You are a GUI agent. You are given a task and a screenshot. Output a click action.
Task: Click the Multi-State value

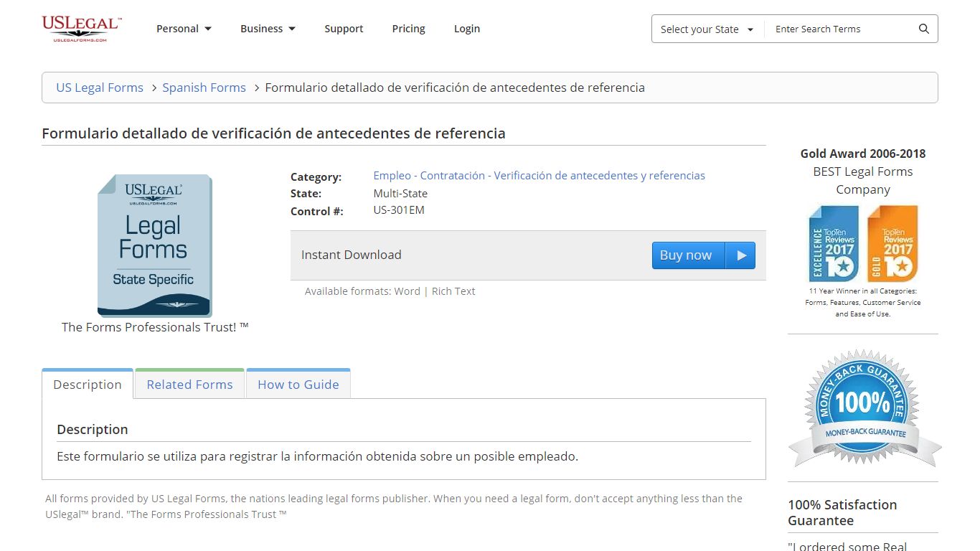point(400,194)
